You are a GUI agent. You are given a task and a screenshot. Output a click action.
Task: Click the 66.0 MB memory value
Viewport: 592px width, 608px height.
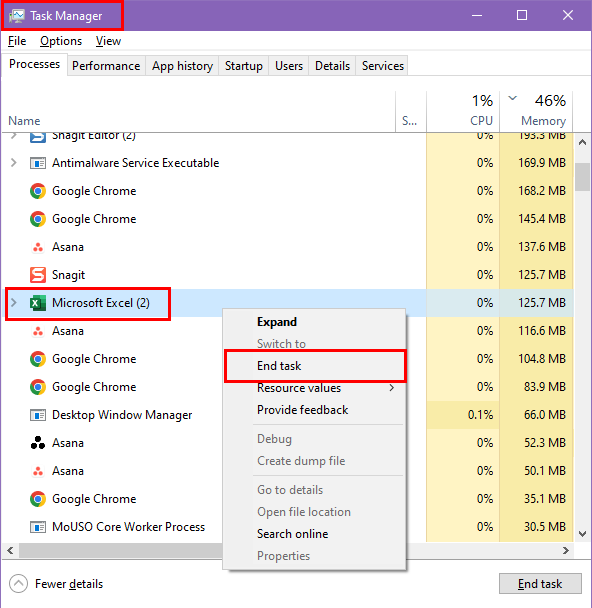pyautogui.click(x=545, y=415)
